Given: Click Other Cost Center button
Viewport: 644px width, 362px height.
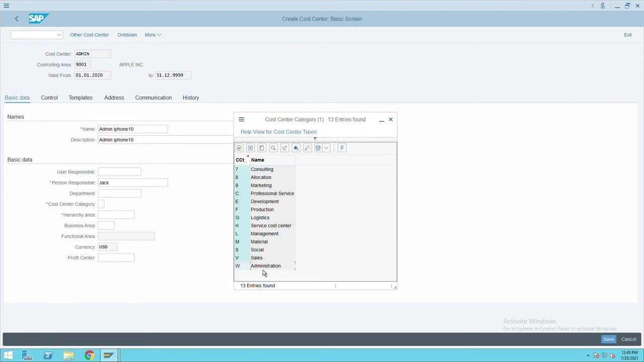Looking at the screenshot, I should [90, 35].
